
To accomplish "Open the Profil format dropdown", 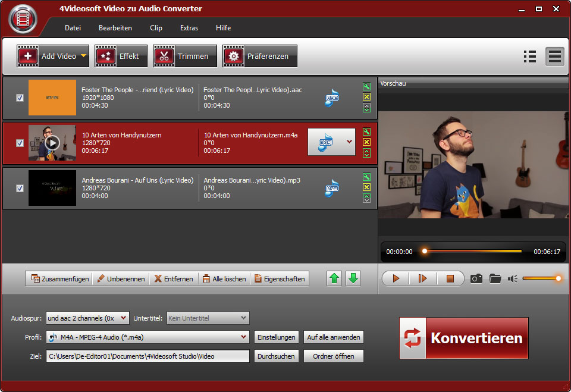I will point(148,337).
